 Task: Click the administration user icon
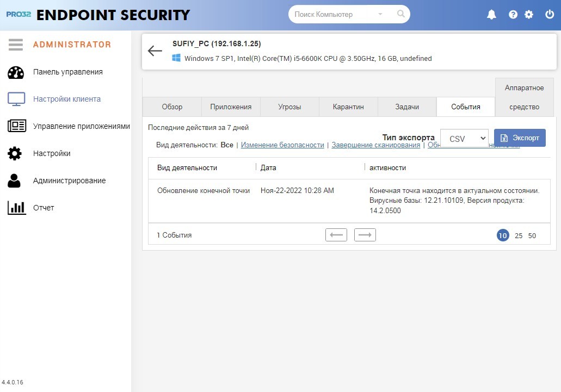tap(14, 181)
